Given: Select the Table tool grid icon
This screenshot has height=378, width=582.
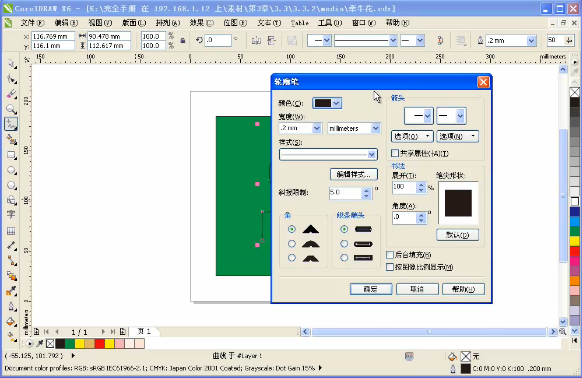Looking at the screenshot, I should (x=12, y=231).
